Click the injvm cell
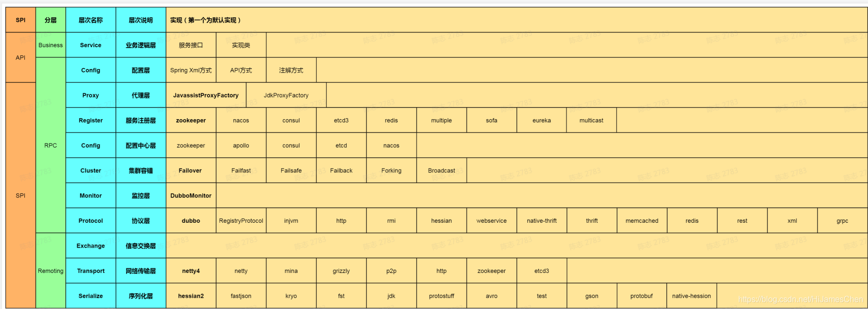 [x=291, y=221]
